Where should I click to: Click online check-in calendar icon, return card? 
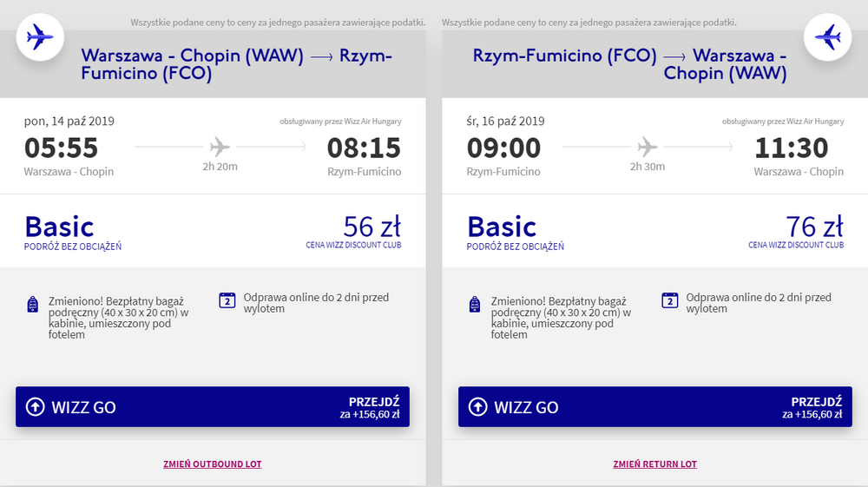670,300
